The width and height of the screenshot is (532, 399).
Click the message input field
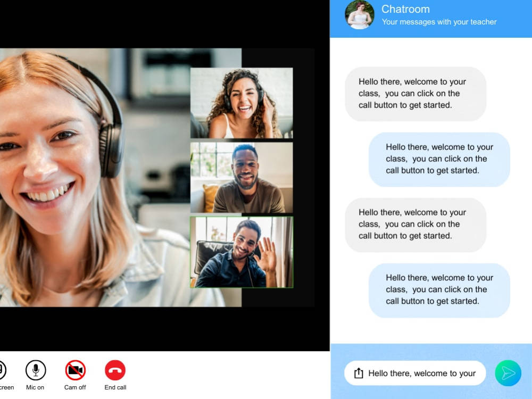(x=415, y=373)
